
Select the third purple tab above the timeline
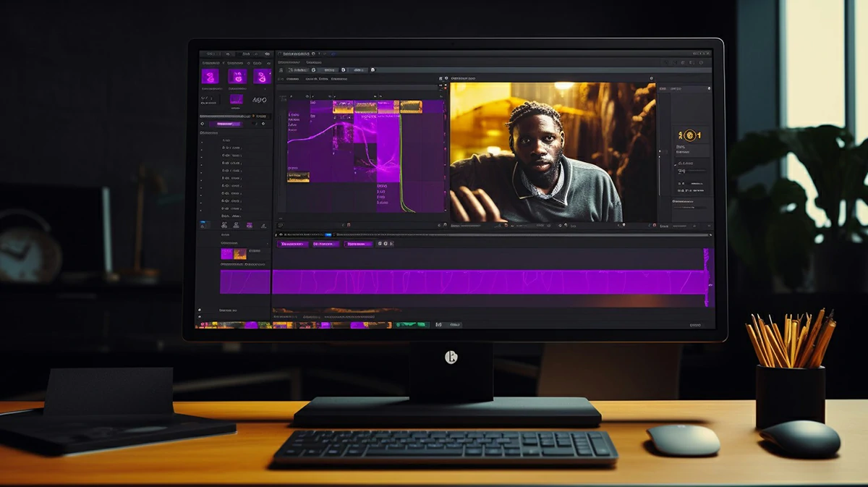(x=358, y=245)
